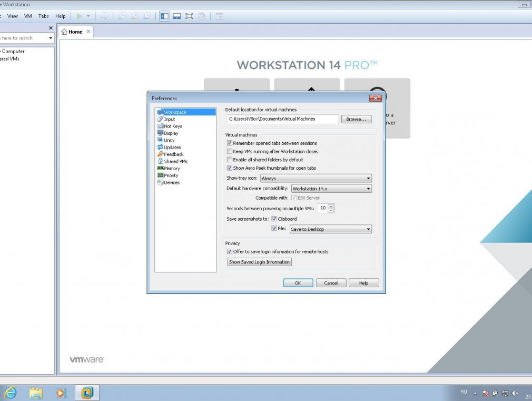Open the Power On arrow dropdown in toolbar

[88, 16]
